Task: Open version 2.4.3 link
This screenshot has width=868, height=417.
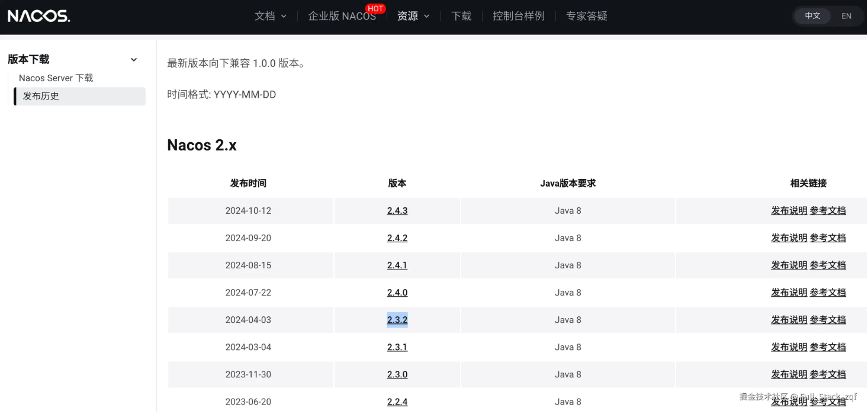Action: tap(397, 211)
